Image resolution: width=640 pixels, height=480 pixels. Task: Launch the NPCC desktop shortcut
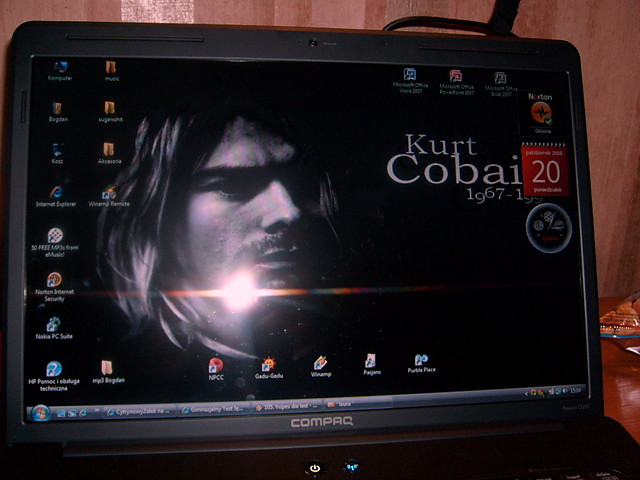[216, 369]
